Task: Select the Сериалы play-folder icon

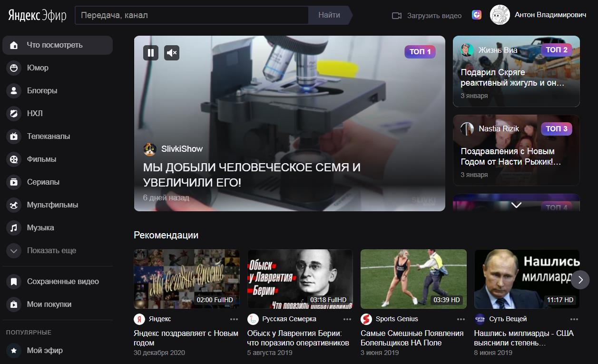Action: click(x=14, y=182)
